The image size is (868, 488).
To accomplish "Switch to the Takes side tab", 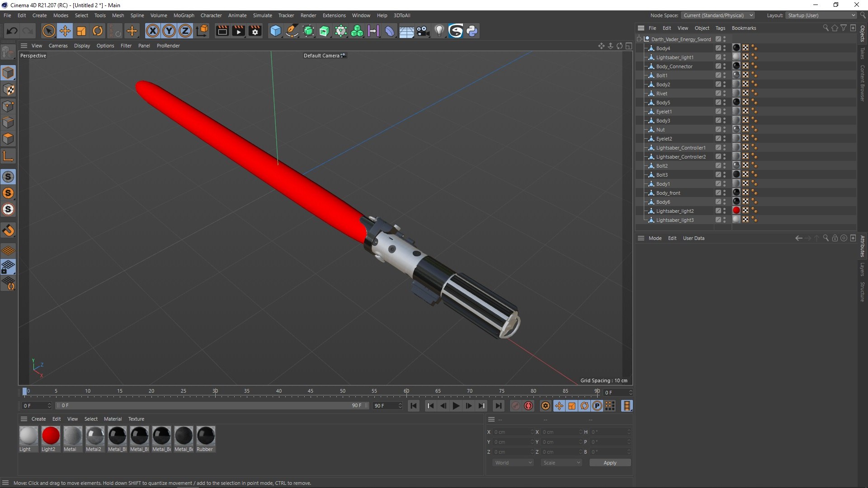I will click(x=863, y=53).
